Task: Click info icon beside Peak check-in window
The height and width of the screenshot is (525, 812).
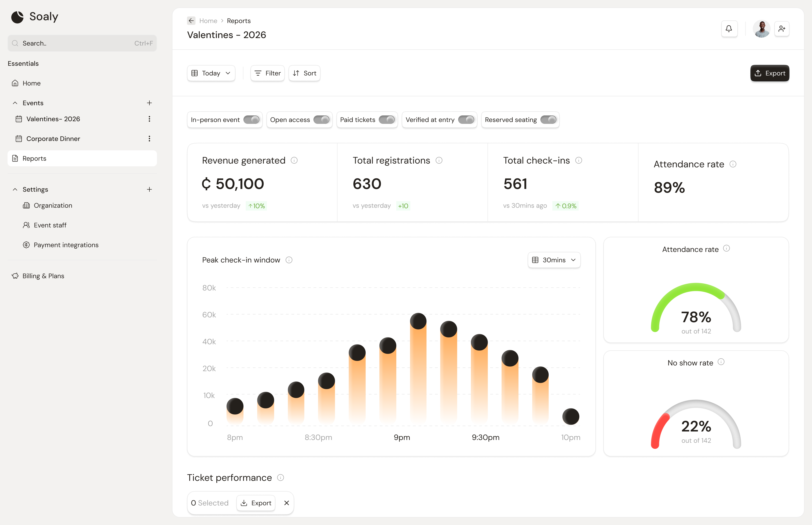Action: [289, 260]
